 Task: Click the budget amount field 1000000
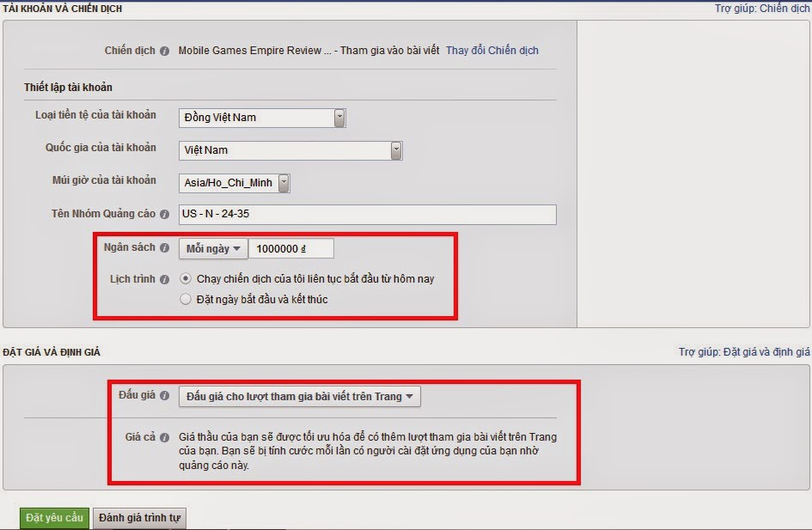291,248
